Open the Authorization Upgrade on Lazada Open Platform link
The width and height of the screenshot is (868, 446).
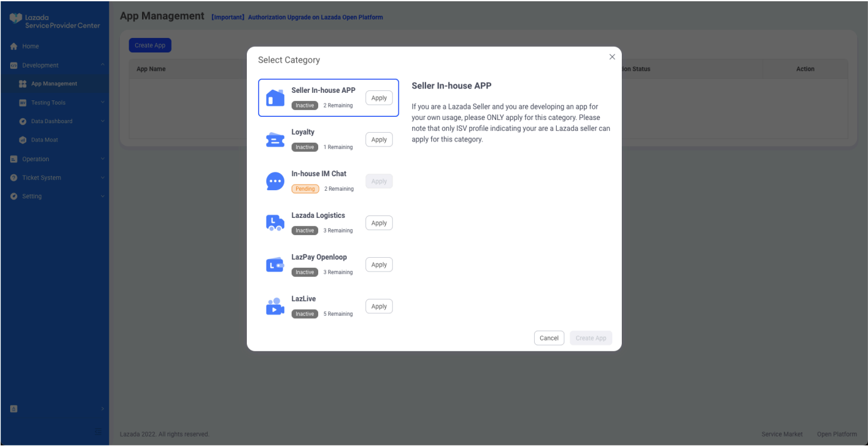[315, 17]
